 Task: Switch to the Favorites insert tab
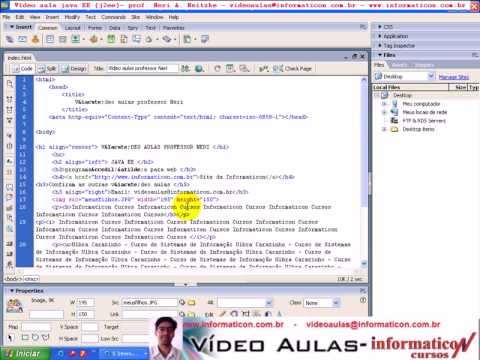tap(173, 28)
